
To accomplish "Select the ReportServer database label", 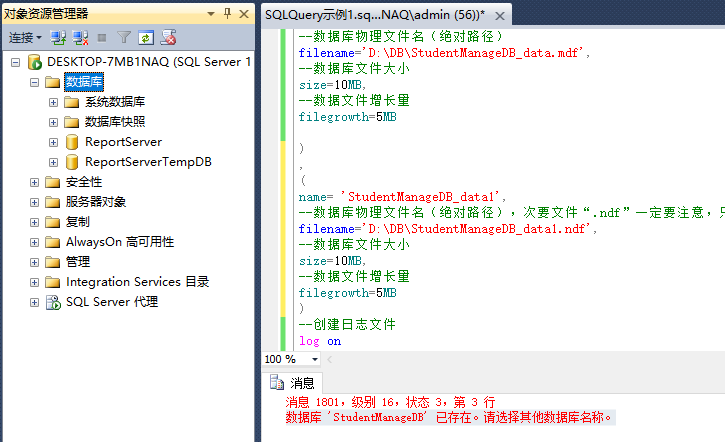I will coord(123,142).
